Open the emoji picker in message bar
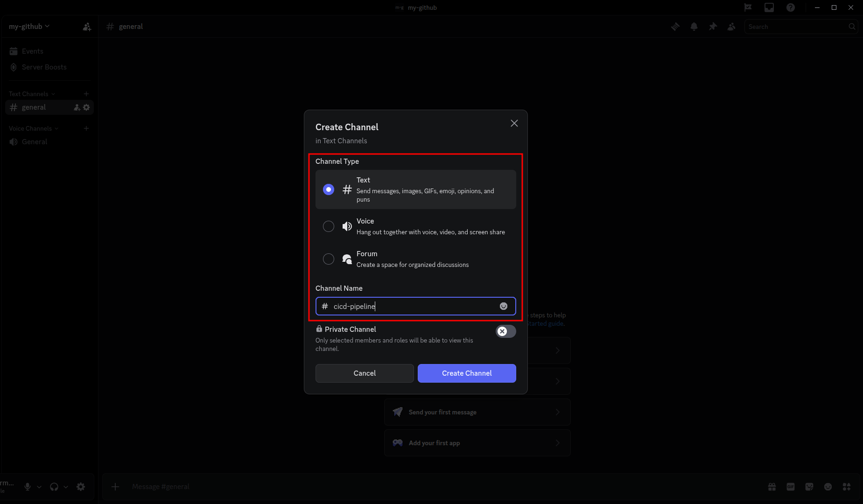This screenshot has height=504, width=863. [828, 487]
